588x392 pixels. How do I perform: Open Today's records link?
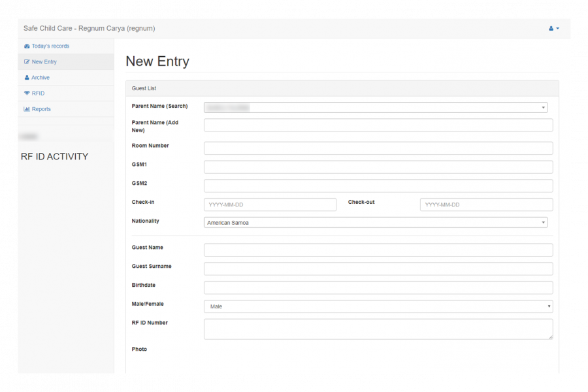click(50, 46)
